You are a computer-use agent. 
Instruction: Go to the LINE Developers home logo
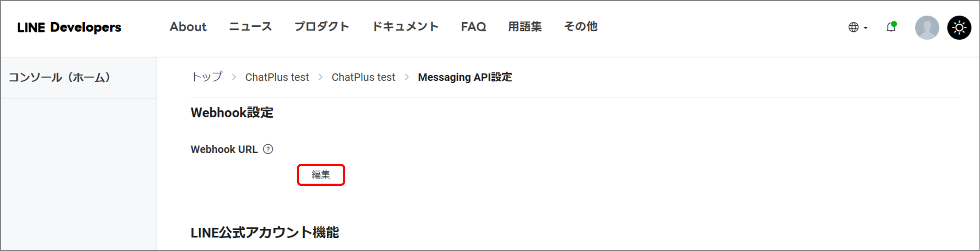pyautogui.click(x=69, y=27)
